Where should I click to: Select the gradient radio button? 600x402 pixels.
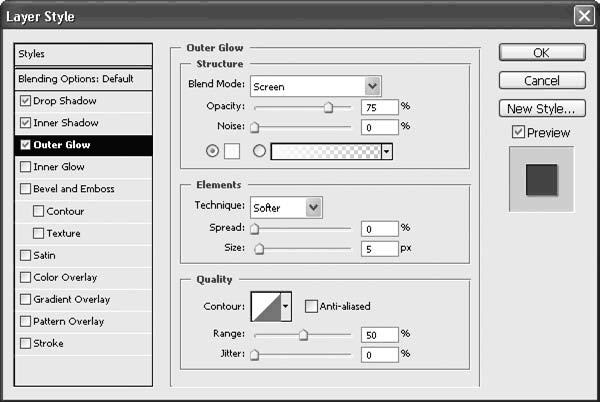click(260, 152)
